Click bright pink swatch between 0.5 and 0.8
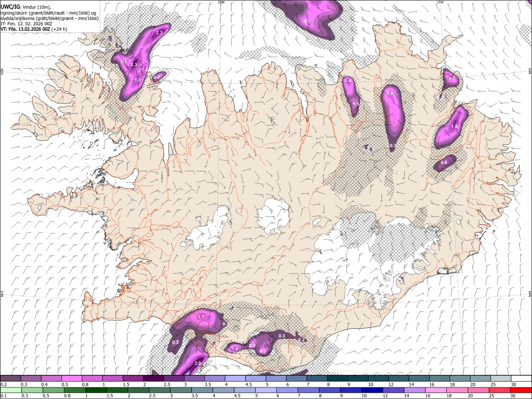The image size is (532, 399). [71, 379]
